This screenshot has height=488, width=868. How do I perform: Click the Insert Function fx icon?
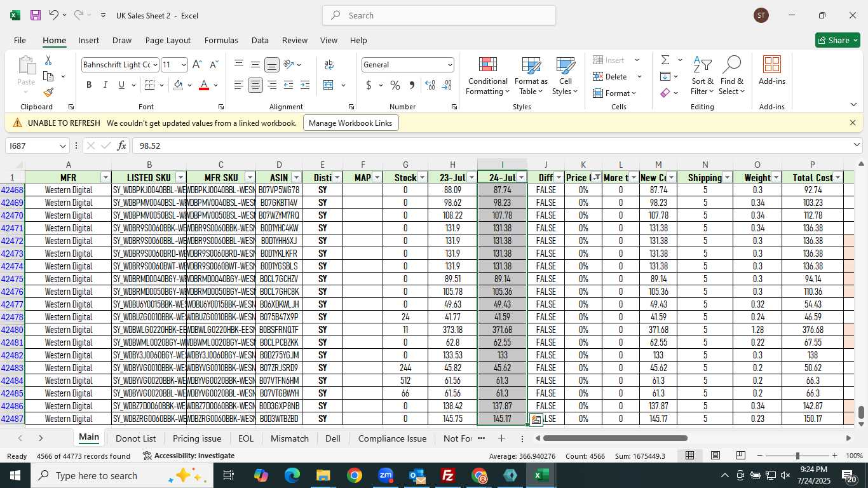click(121, 146)
